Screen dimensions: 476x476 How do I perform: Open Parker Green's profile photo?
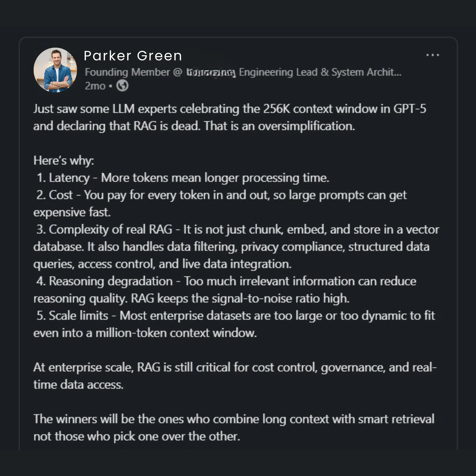[55, 70]
